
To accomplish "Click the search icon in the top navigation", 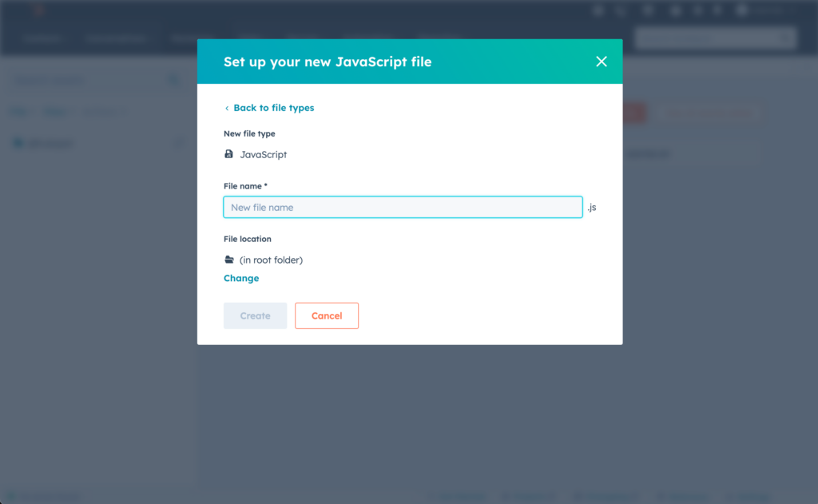I will tap(620, 10).
